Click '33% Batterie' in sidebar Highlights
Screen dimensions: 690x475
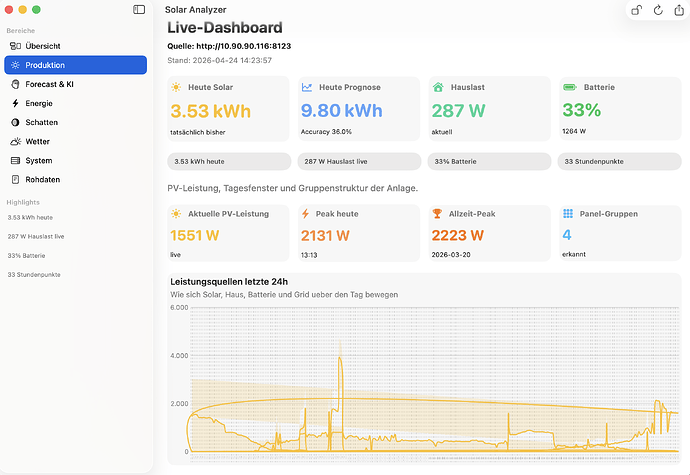coord(24,255)
